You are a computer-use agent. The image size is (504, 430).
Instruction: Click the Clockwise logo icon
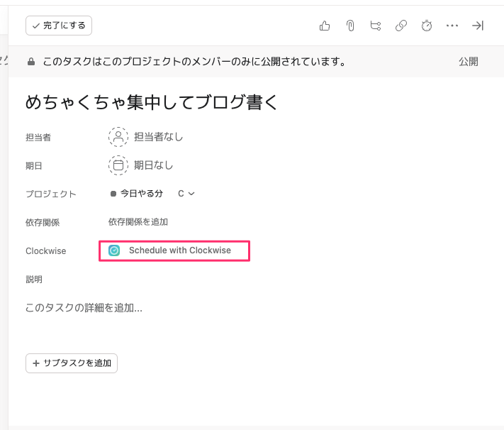(x=114, y=250)
